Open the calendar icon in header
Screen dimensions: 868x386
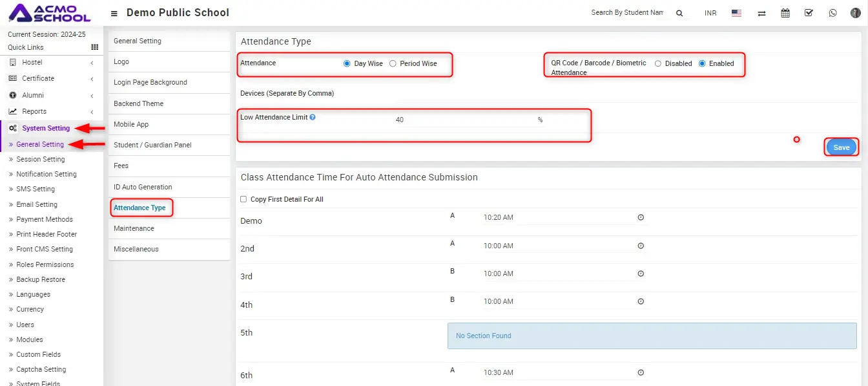pyautogui.click(x=785, y=13)
